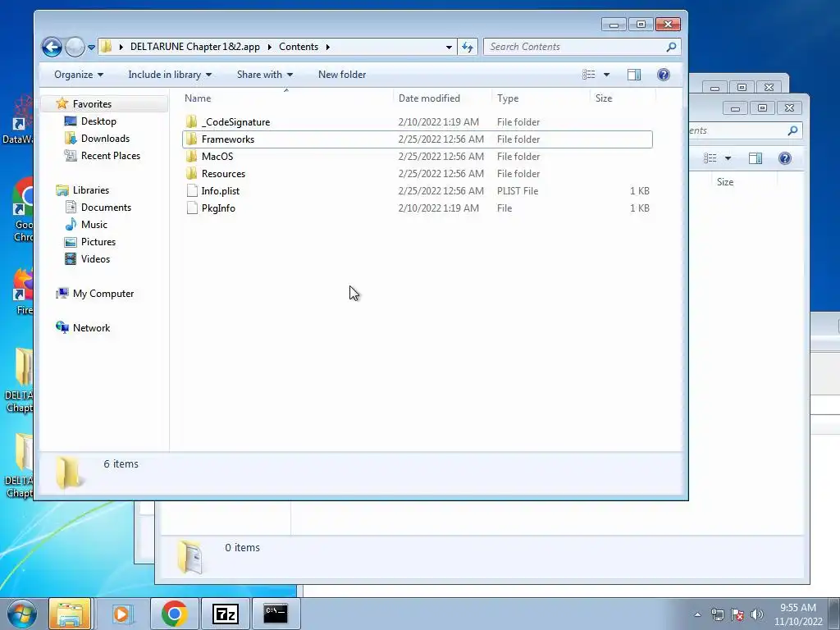Click the 2/10/2022 1:19 AM date for PkgInfo

coord(438,208)
